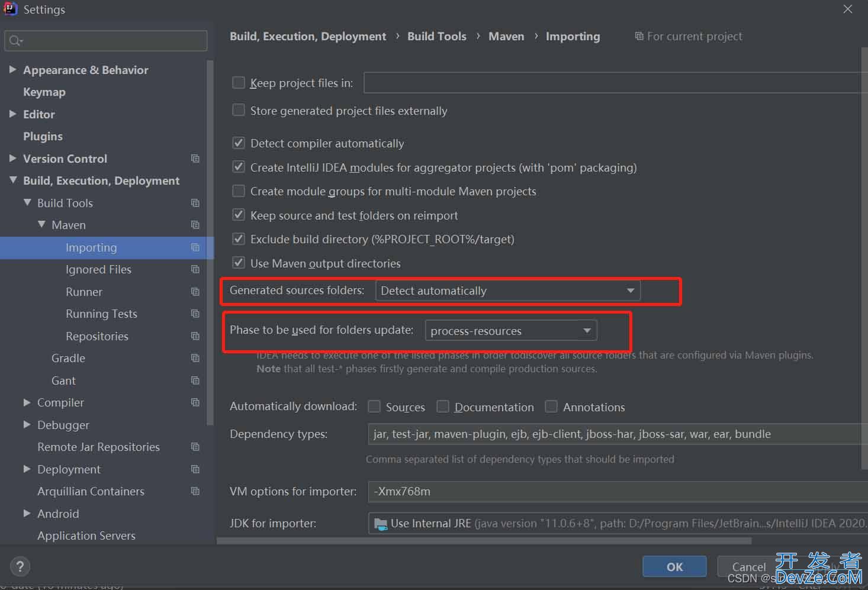This screenshot has height=590, width=868.
Task: Click the settings search field
Action: coord(106,41)
